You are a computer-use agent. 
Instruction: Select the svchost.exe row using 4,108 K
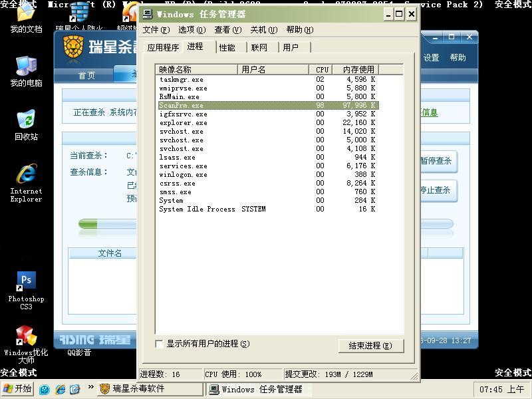coord(268,148)
